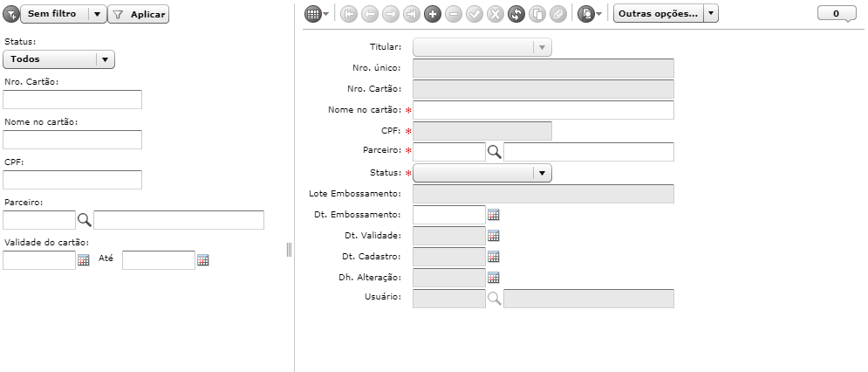Search Parceiro using form magnifier icon
The image size is (868, 372).
[x=495, y=152]
